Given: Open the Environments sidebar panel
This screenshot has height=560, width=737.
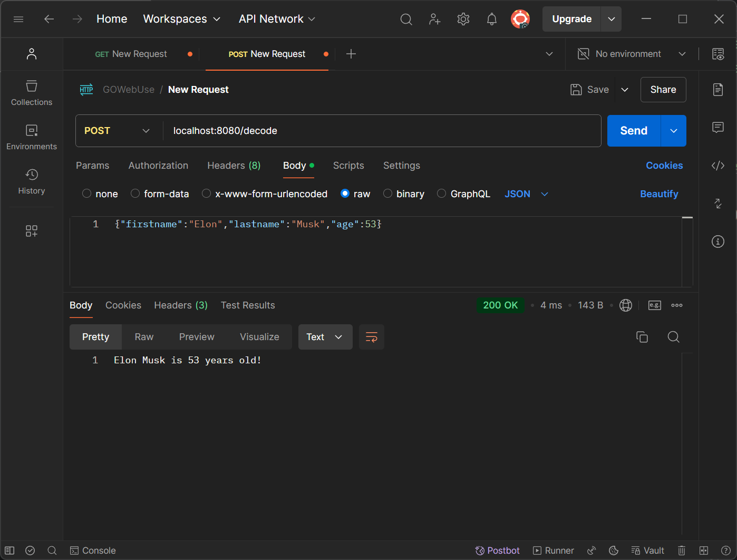Looking at the screenshot, I should click(x=32, y=137).
